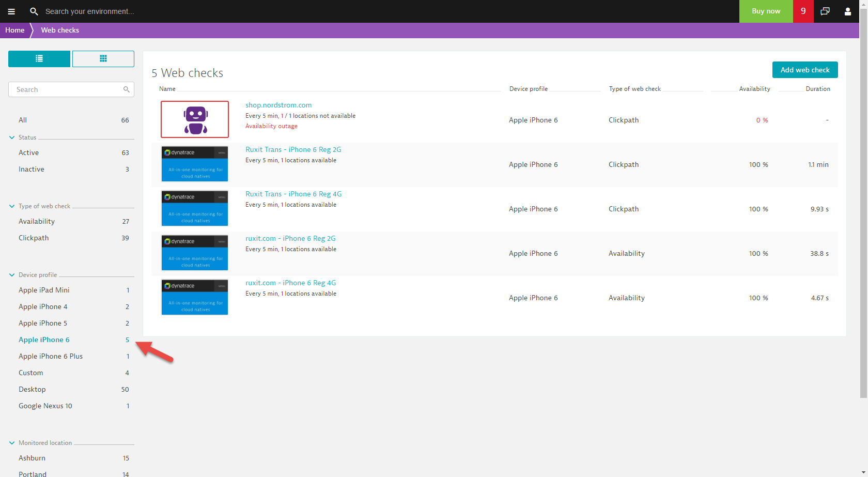Click the red Availability outage text
This screenshot has width=868, height=477.
coord(271,126)
